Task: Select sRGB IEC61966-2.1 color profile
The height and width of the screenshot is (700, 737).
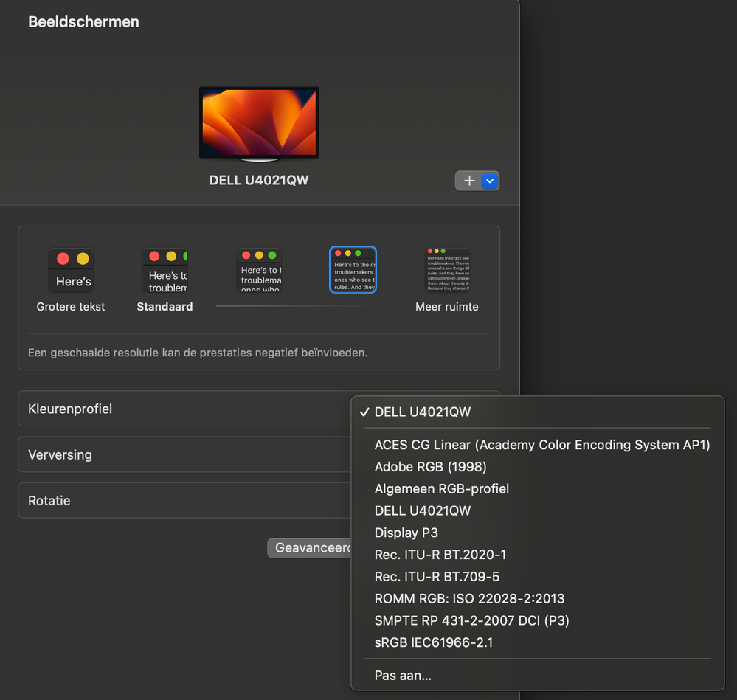Action: 538,642
